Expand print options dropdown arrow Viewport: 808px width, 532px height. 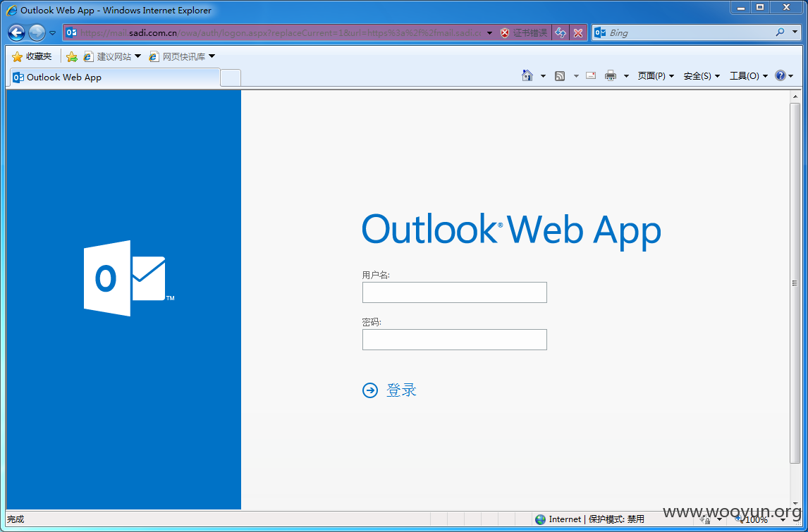coord(626,76)
